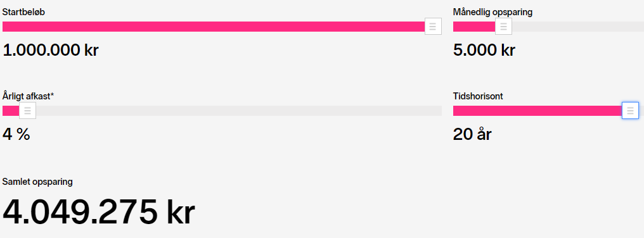This screenshot has height=238, width=644.
Task: Click the pink filled part of the Månedlig opsparing slider
Action: tap(474, 27)
